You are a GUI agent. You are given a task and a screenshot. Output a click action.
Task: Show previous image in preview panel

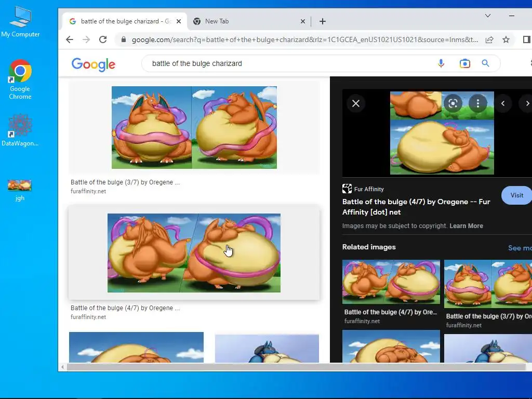[503, 103]
